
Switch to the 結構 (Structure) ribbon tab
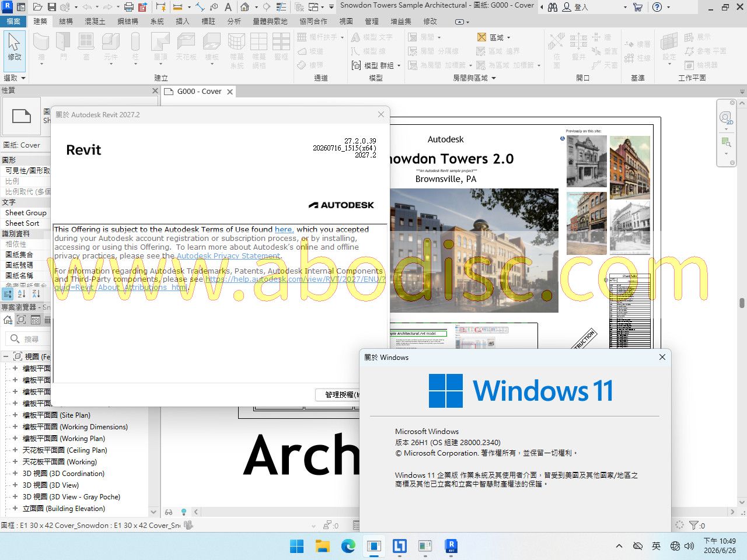pyautogui.click(x=66, y=21)
